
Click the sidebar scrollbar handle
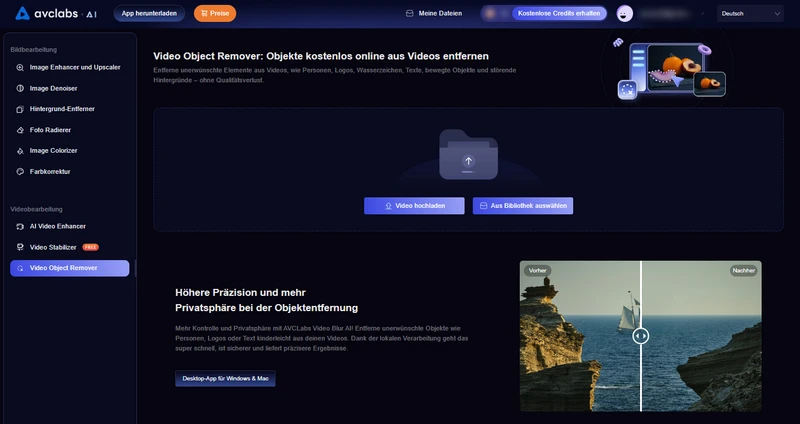pyautogui.click(x=135, y=268)
